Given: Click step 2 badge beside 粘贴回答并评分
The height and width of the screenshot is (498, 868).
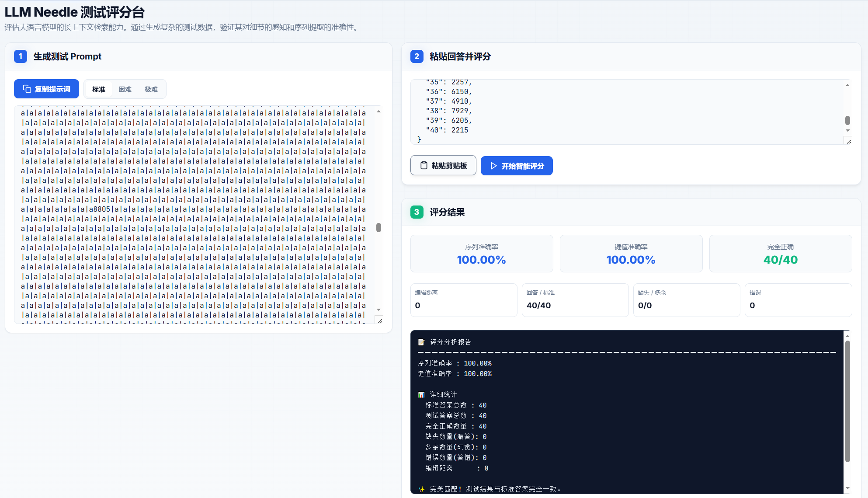Looking at the screenshot, I should (x=417, y=56).
